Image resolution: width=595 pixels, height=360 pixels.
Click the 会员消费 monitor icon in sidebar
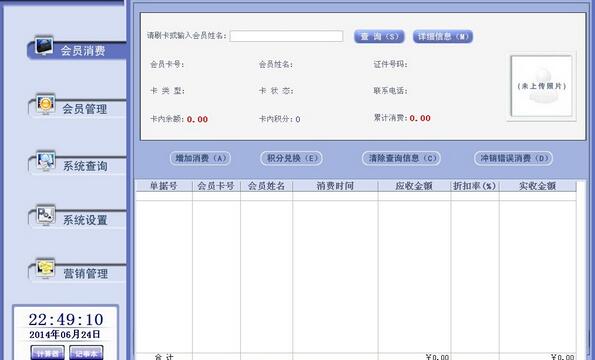[44, 46]
